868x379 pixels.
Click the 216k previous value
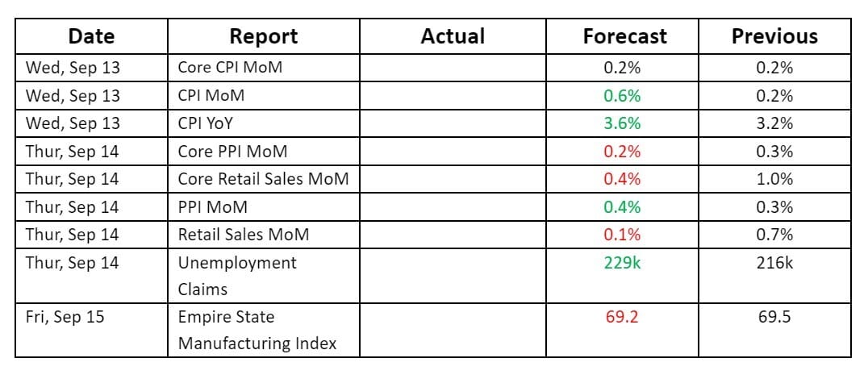pos(774,263)
